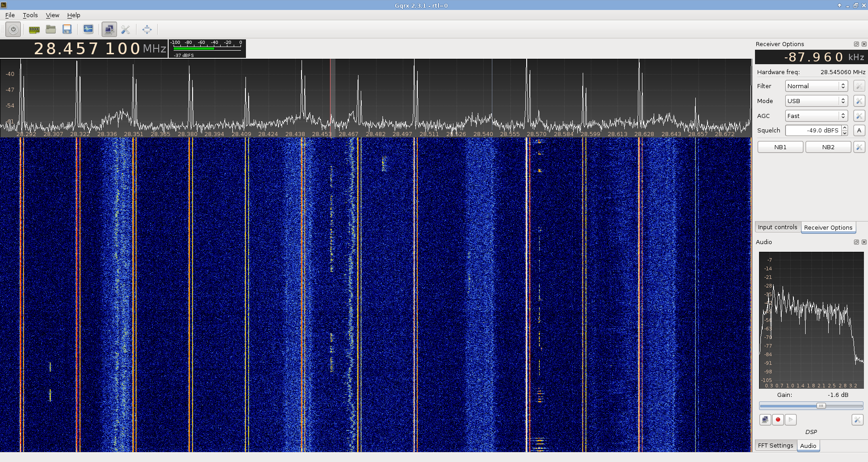Click the audio Gain slider handle
868x462 pixels.
(x=821, y=406)
